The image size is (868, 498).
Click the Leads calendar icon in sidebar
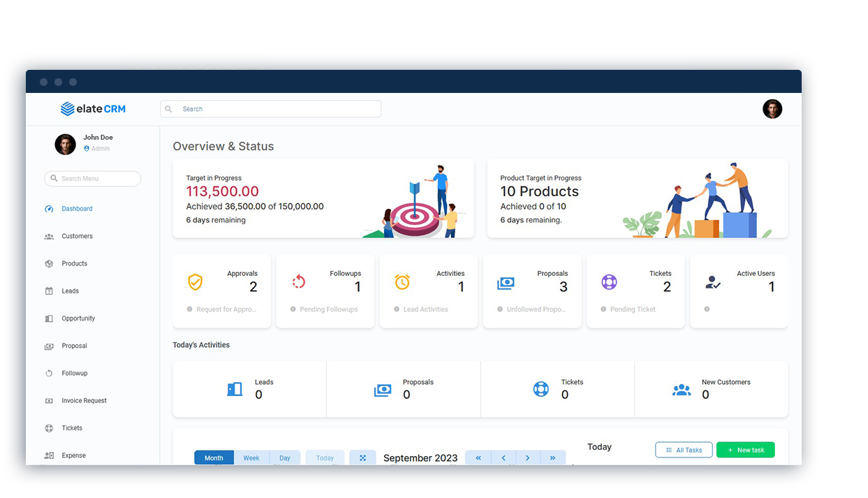click(49, 291)
